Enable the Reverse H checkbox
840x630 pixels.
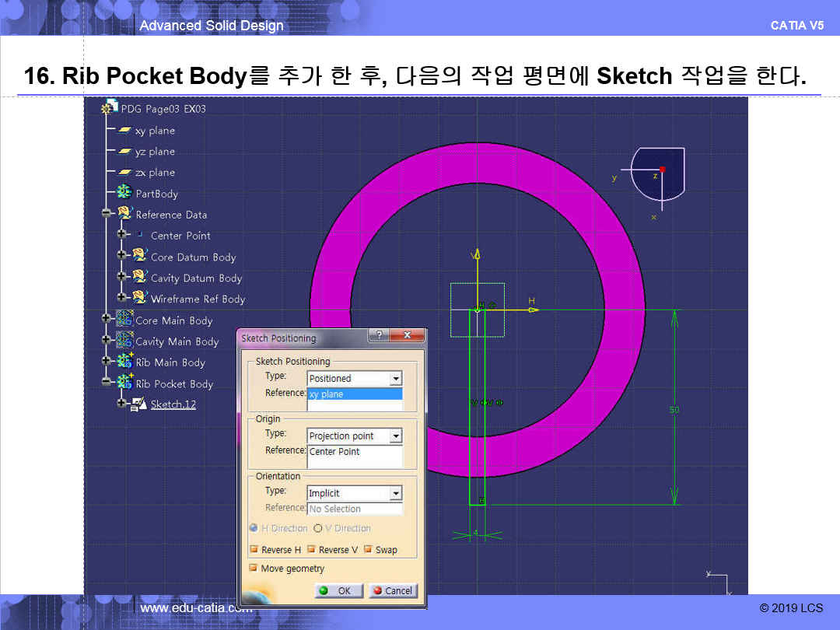pos(254,550)
